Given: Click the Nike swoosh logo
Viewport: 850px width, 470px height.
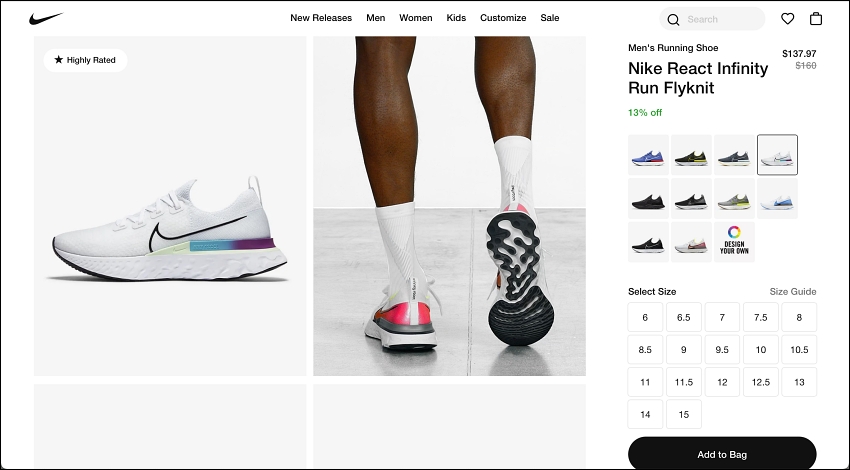Looking at the screenshot, I should pos(46,18).
